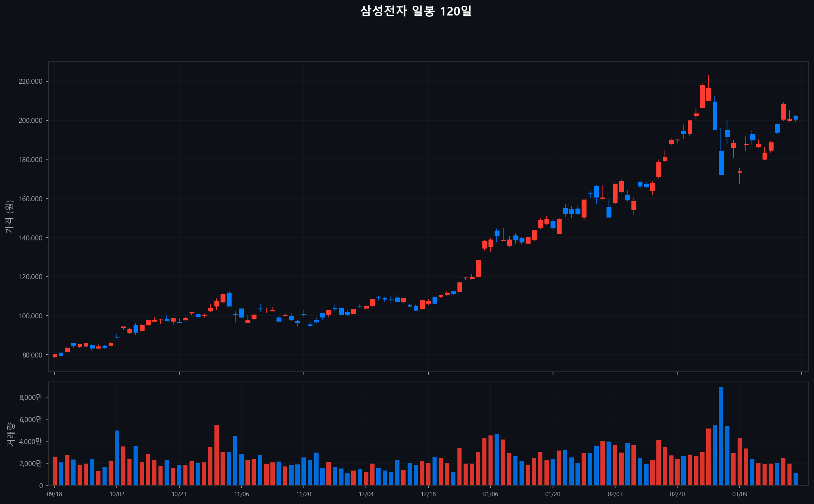This screenshot has height=504, width=814.
Task: Click the 160,000 price axis label
Action: coord(31,199)
